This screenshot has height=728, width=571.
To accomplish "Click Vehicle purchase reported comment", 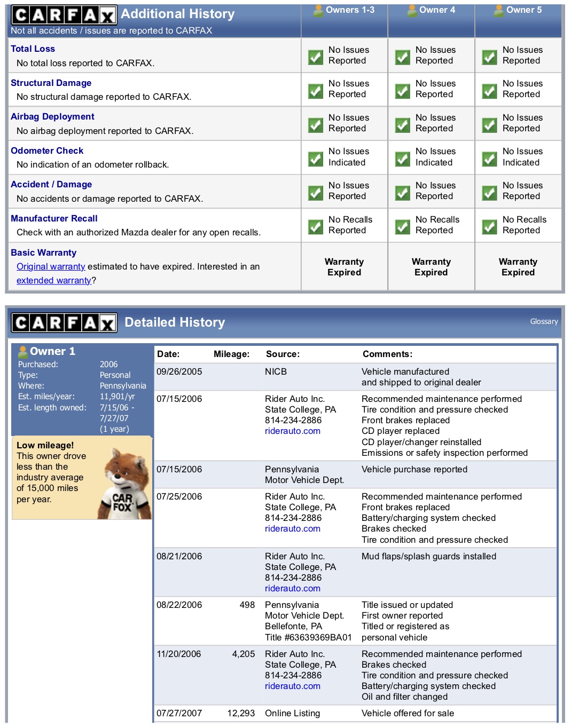I will 414,469.
